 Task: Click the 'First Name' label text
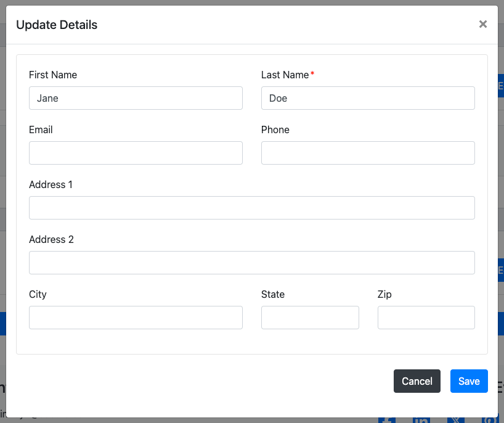pos(53,75)
